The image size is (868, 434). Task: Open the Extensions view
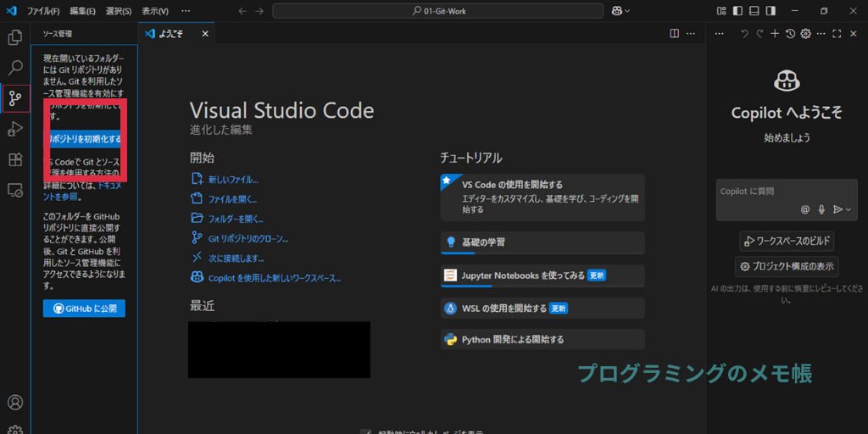click(x=15, y=160)
